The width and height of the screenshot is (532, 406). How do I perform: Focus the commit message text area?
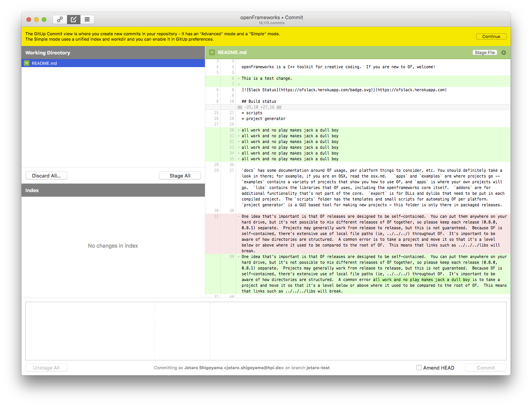[x=266, y=330]
